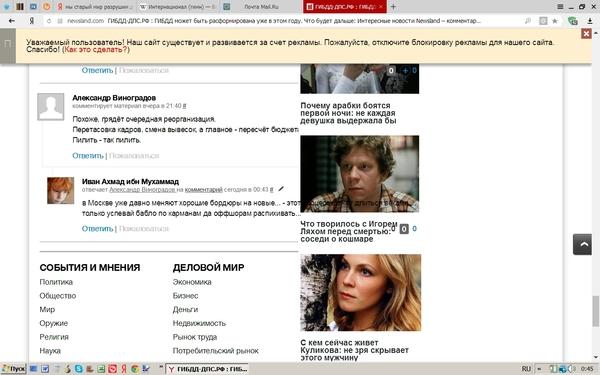The image size is (600, 375).
Task: Open the browser downloads arrow icon
Action: pyautogui.click(x=590, y=21)
